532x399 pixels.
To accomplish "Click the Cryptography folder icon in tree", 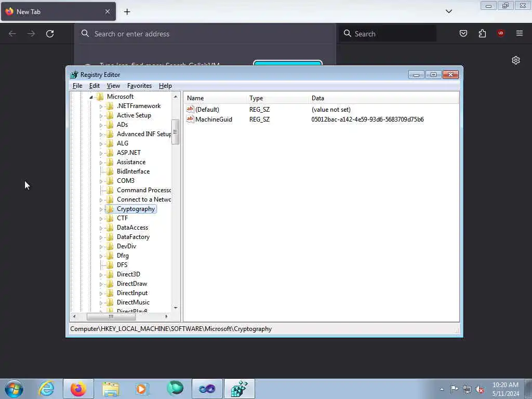I will click(110, 209).
